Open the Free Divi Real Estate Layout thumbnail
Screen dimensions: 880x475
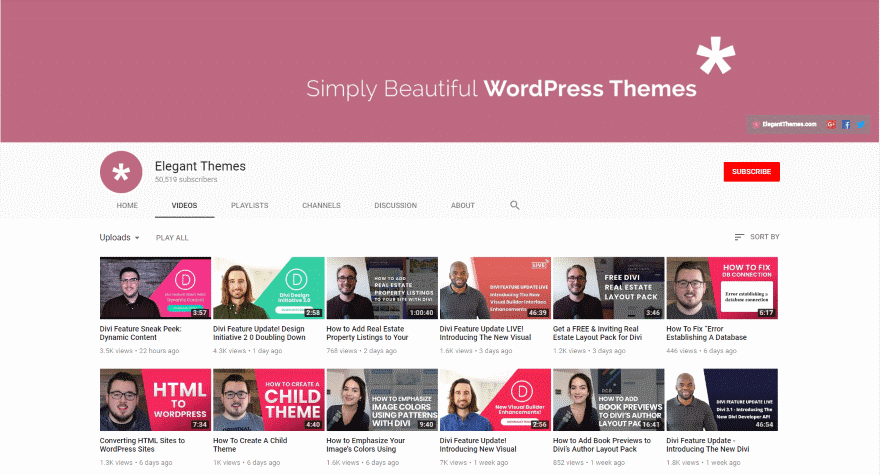pos(608,288)
